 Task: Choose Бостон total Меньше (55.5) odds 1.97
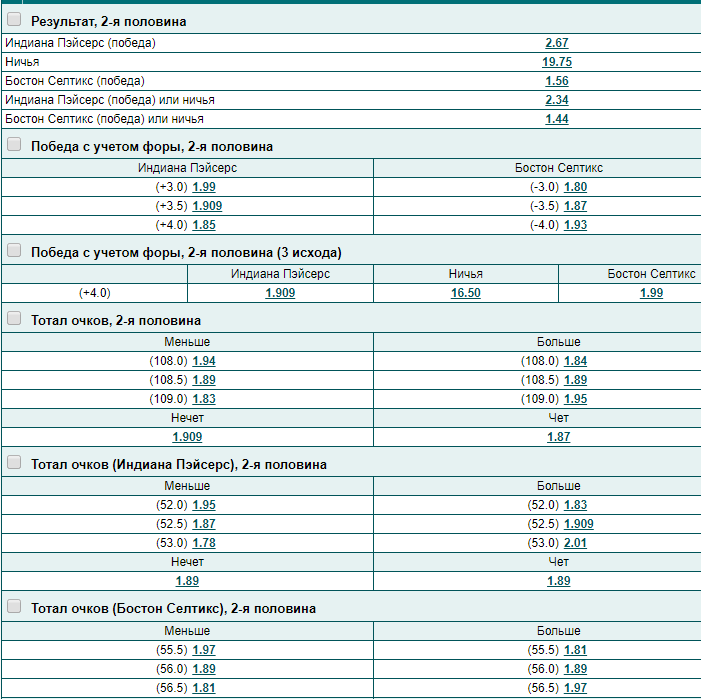pyautogui.click(x=204, y=650)
